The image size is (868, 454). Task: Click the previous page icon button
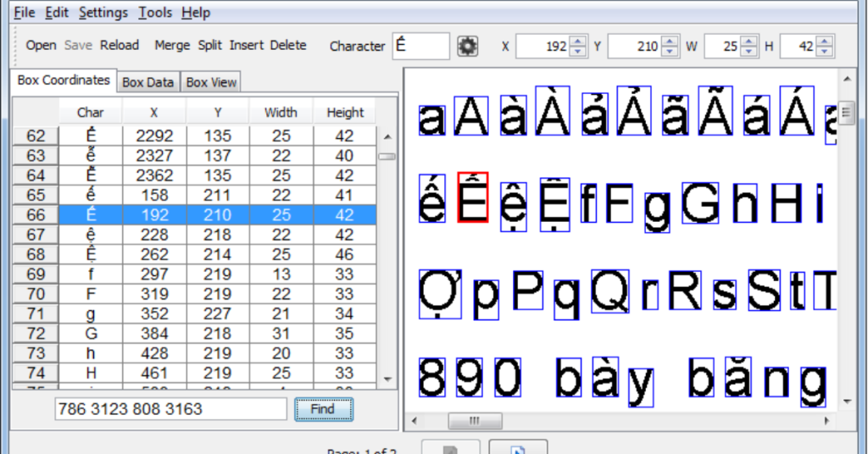click(x=450, y=447)
